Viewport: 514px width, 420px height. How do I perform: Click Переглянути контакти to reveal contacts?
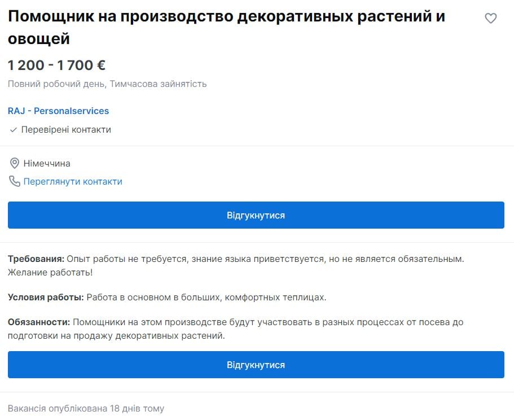(x=73, y=181)
